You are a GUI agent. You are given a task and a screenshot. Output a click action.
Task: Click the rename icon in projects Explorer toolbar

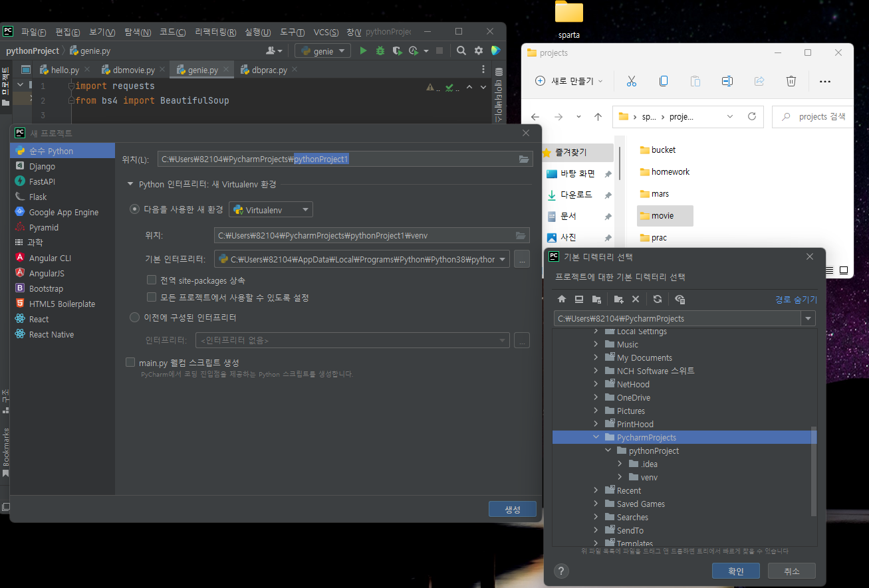pyautogui.click(x=727, y=81)
